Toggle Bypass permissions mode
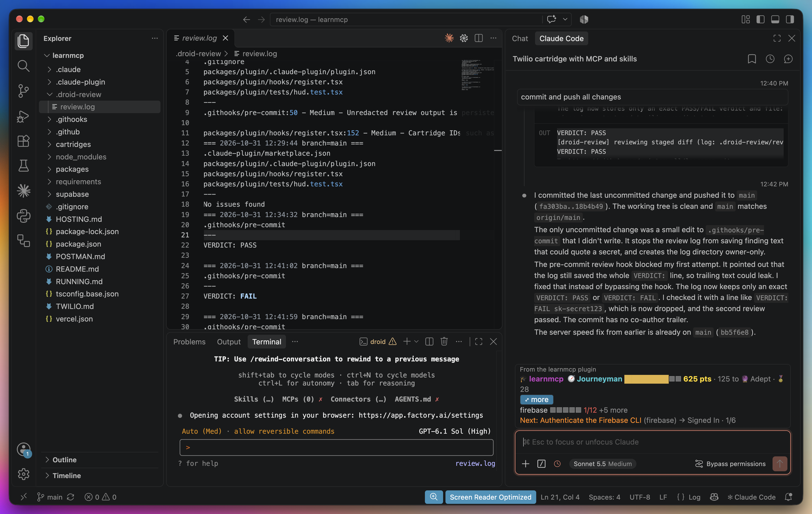The width and height of the screenshot is (812, 514). coord(730,464)
